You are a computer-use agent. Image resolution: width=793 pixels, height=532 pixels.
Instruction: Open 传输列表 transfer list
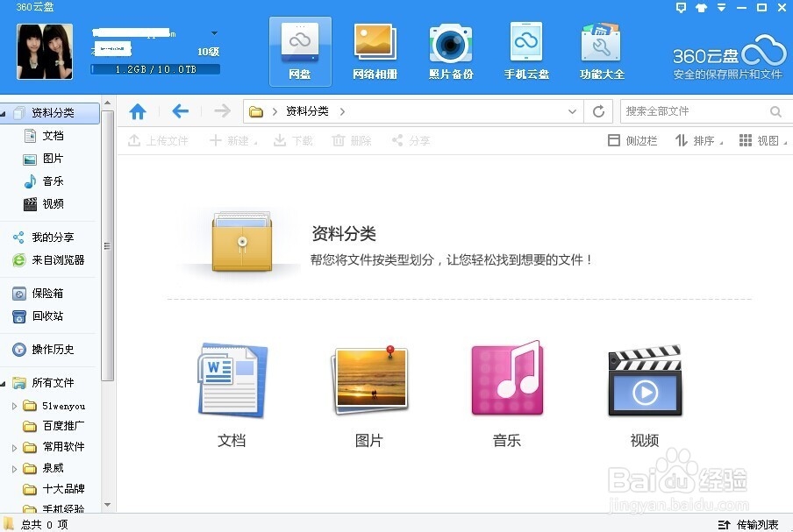click(x=747, y=525)
